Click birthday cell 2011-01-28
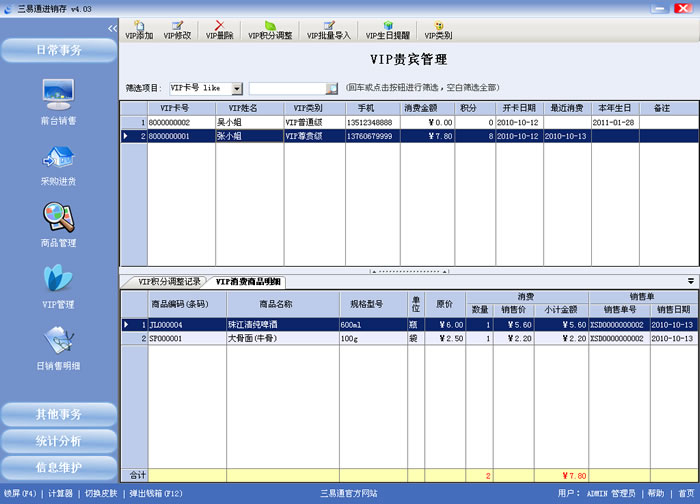 click(x=615, y=122)
